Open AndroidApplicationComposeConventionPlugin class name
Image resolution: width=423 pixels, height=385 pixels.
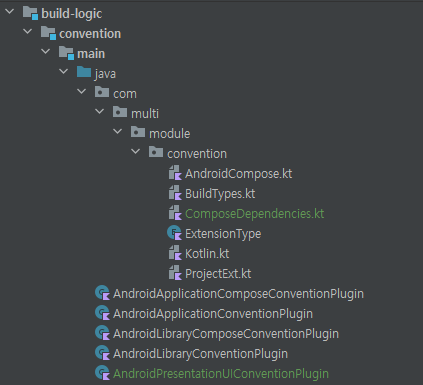pyautogui.click(x=238, y=294)
